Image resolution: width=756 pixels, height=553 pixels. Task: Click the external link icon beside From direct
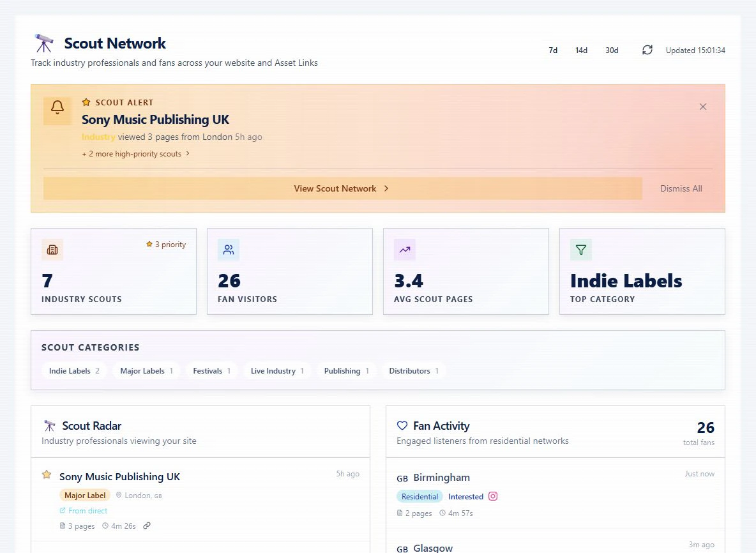[62, 511]
